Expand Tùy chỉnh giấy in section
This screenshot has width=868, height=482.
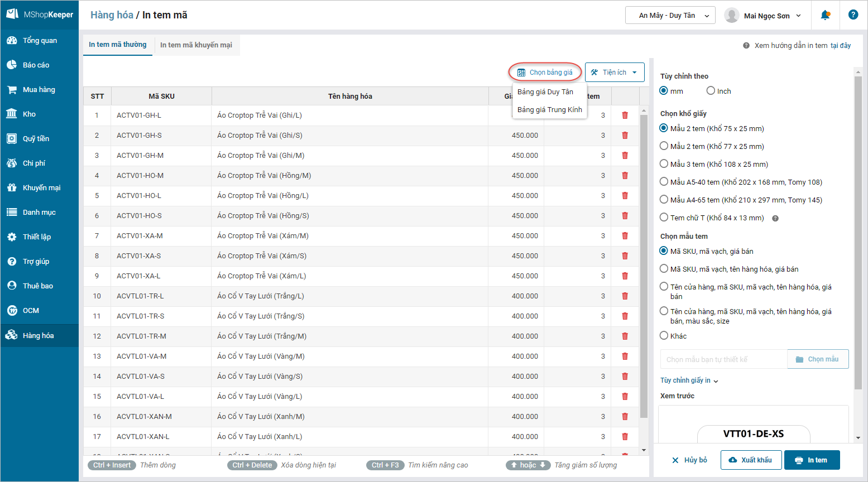coord(689,380)
